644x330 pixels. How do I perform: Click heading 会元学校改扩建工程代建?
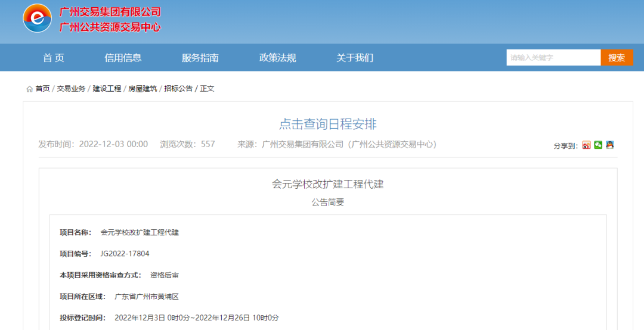pyautogui.click(x=328, y=184)
